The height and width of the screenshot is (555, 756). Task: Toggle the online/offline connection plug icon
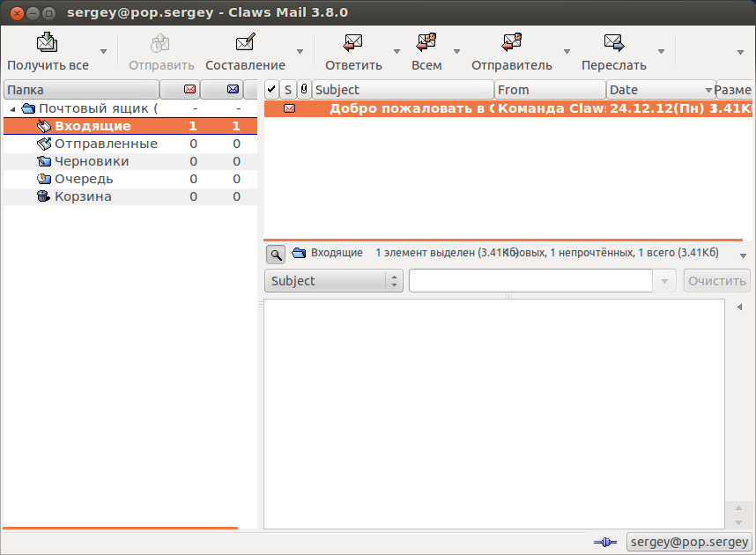click(x=605, y=542)
